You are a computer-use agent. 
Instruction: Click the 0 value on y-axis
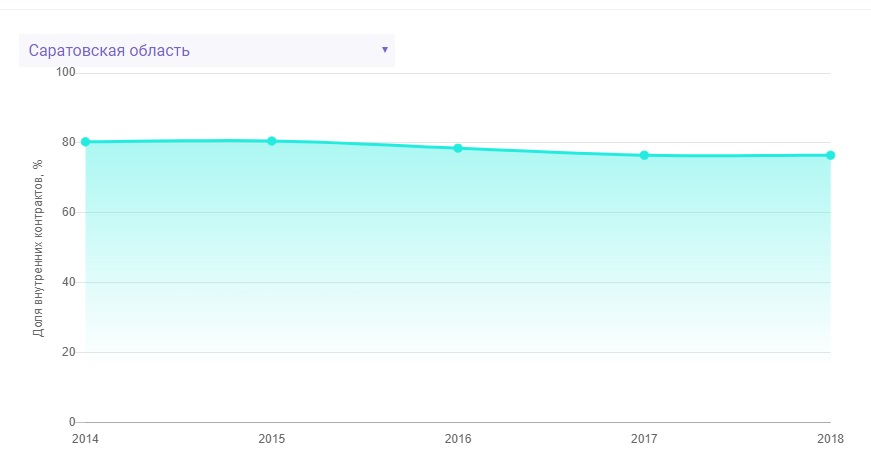pyautogui.click(x=72, y=422)
